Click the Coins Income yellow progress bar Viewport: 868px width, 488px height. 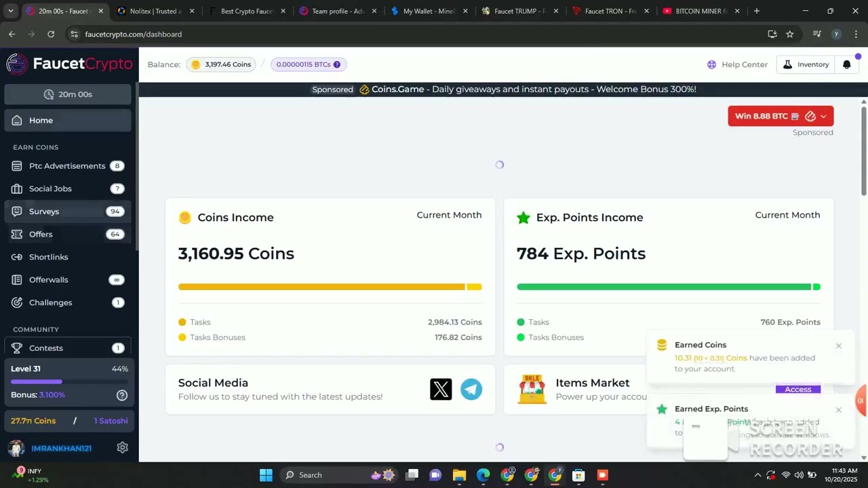tap(330, 287)
